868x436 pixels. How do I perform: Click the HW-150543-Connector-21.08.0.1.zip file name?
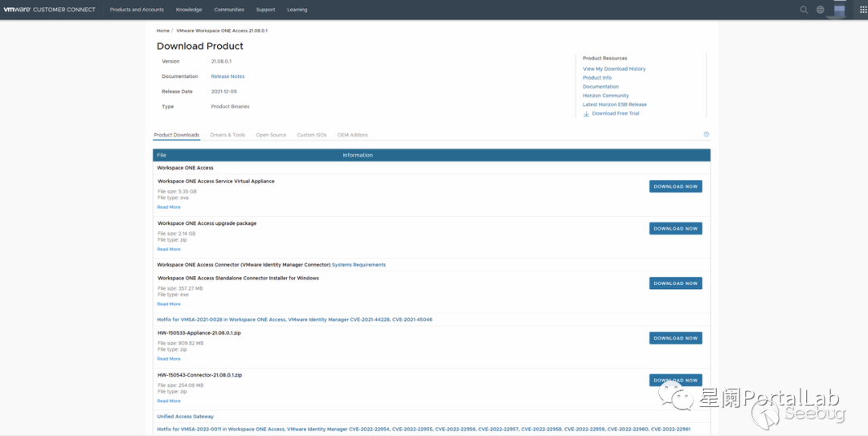point(200,375)
